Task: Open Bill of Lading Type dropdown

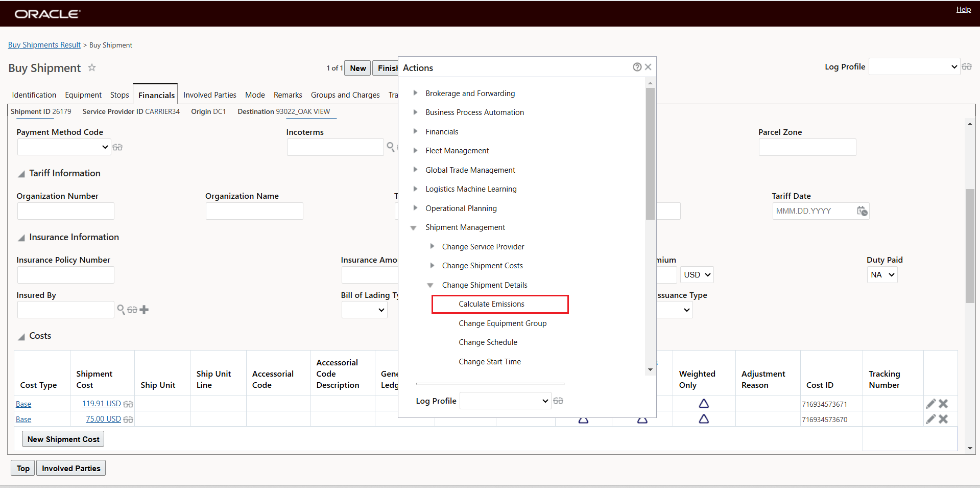Action: 365,310
